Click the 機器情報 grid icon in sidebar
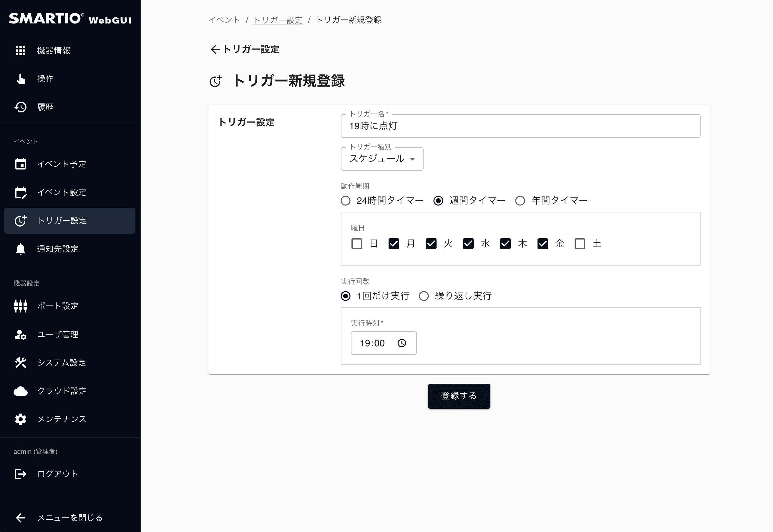The height and width of the screenshot is (532, 773). (x=21, y=51)
